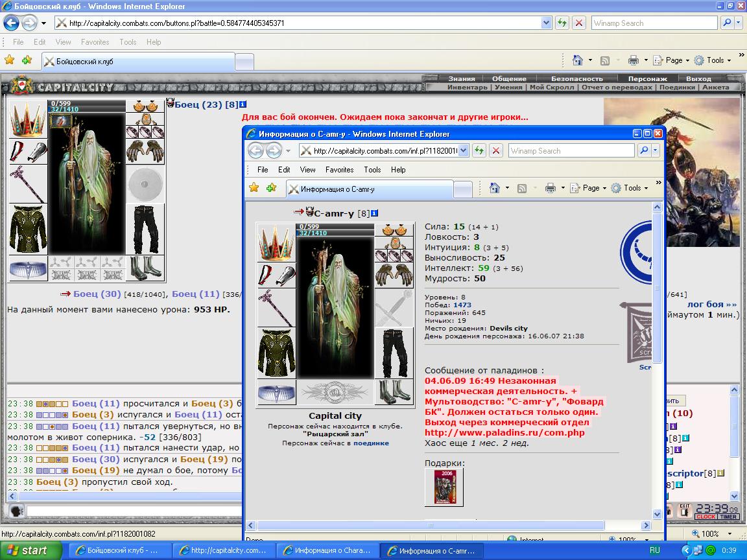This screenshot has width=747, height=560.
Task: Open the Help menu in the info window
Action: coord(397,170)
